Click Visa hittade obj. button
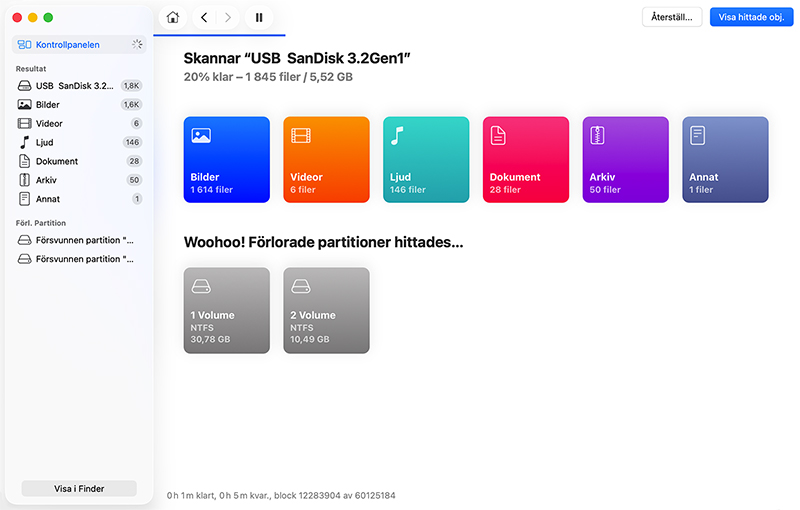This screenshot has height=510, width=800. (750, 17)
